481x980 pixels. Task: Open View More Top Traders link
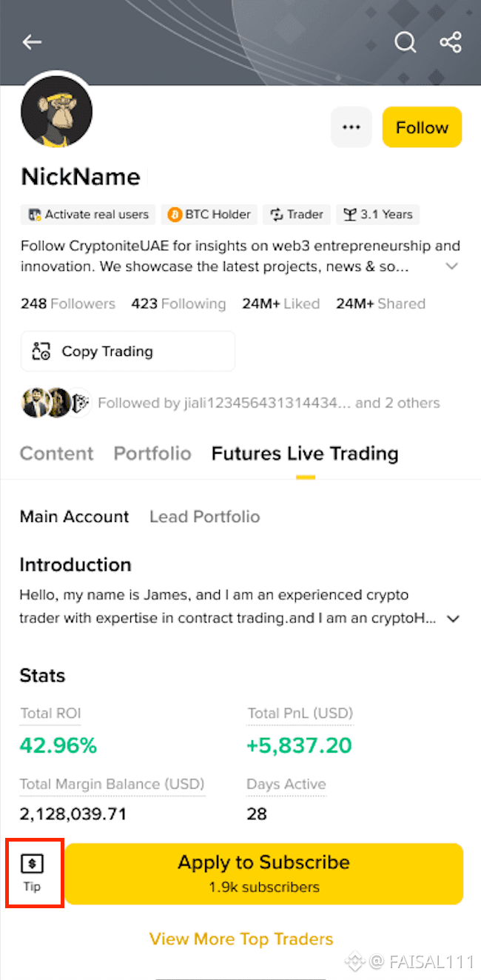[x=241, y=939]
